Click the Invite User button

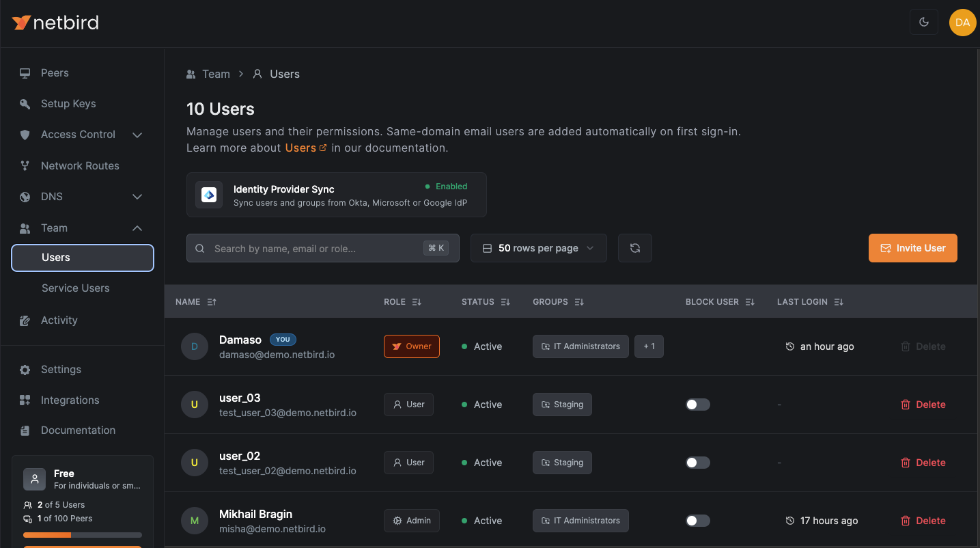(912, 248)
